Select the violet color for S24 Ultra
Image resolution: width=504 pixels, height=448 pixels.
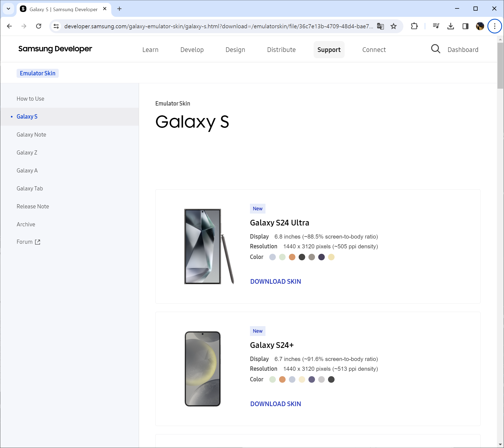321,257
